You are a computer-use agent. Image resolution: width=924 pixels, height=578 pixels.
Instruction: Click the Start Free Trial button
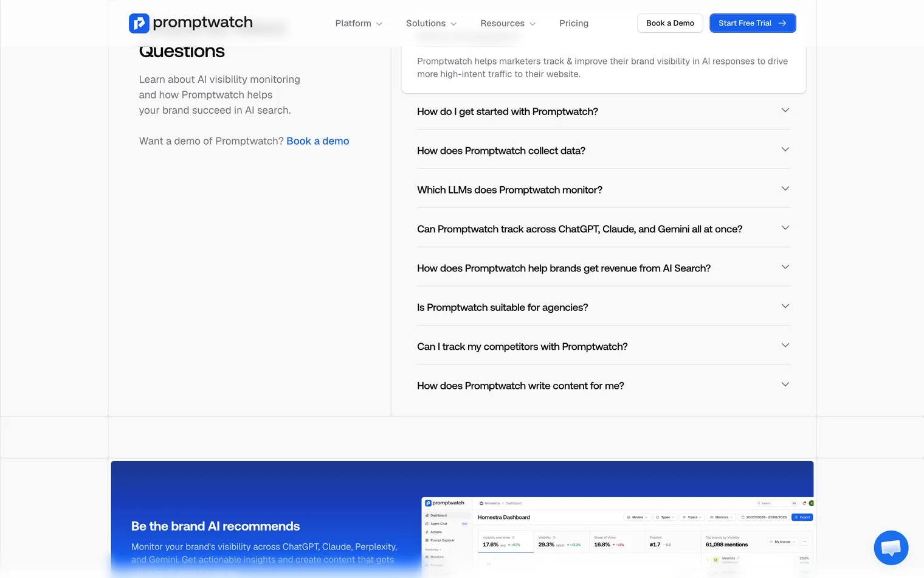click(x=753, y=23)
